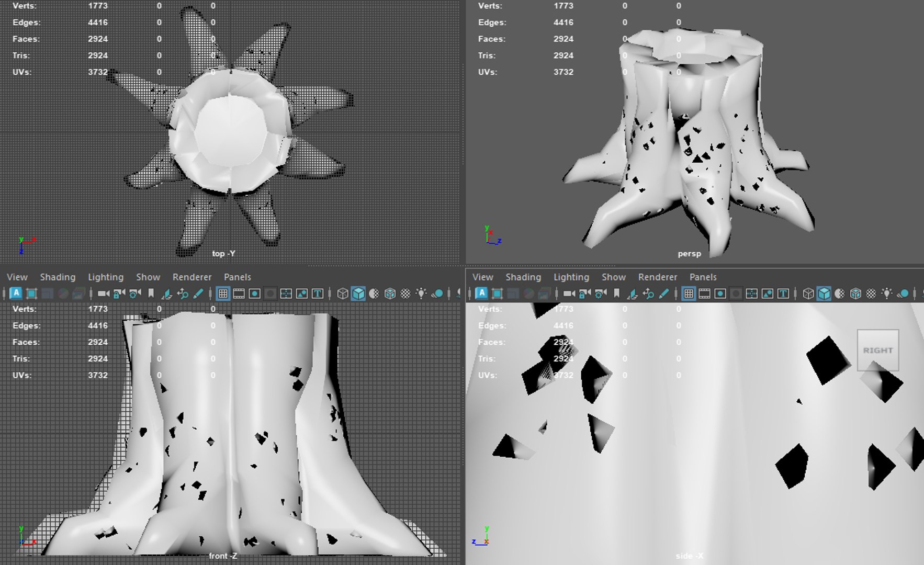Viewport: 924px width, 565px height.
Task: Click Image Plane icon in front -Z panel
Action: point(166,293)
